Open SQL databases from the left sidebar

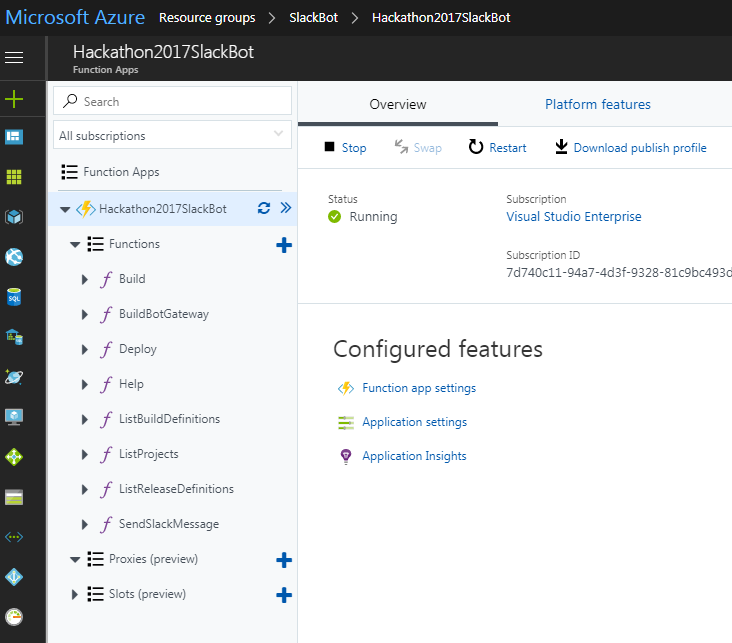point(14,297)
